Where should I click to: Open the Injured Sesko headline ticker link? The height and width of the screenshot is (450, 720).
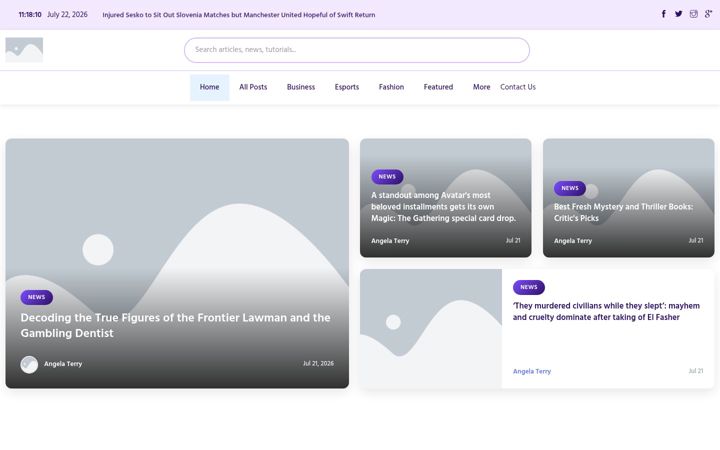(239, 15)
